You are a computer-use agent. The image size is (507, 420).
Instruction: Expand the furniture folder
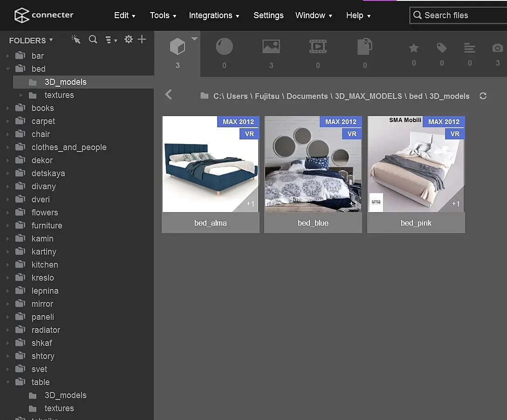(x=8, y=226)
